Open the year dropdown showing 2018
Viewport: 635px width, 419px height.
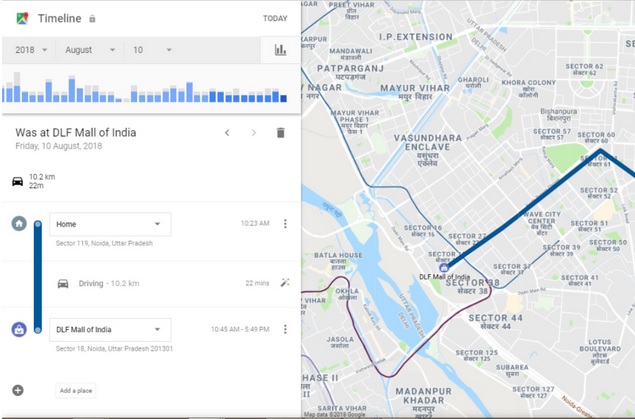31,50
